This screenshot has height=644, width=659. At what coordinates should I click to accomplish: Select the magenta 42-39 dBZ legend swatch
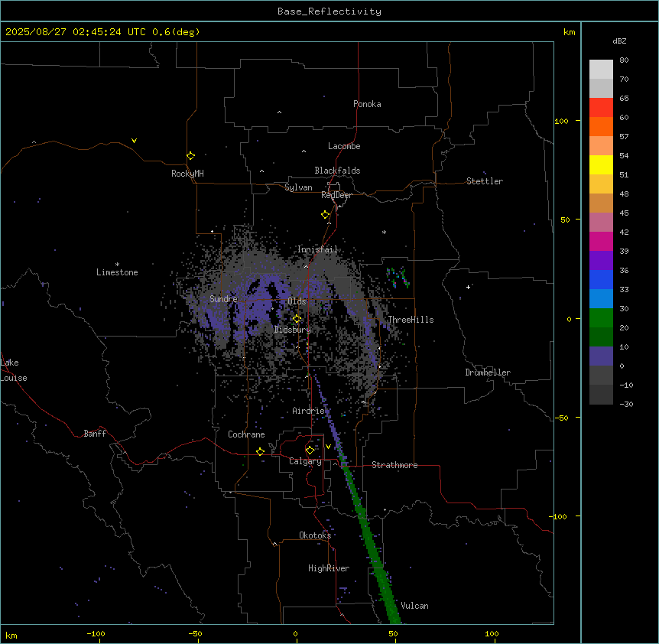[x=601, y=241]
